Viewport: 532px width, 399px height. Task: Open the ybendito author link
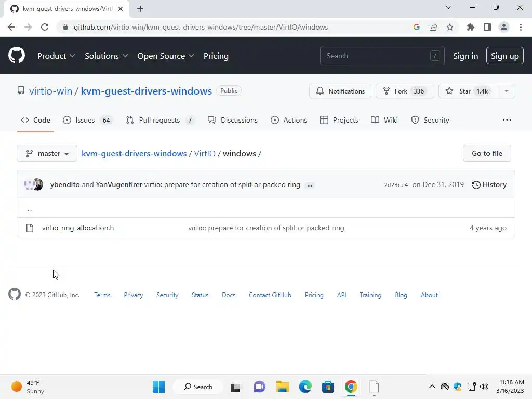(x=65, y=184)
